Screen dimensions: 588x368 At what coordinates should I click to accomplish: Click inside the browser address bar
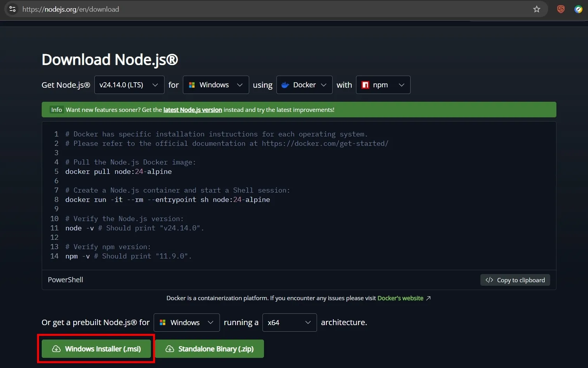(234, 9)
